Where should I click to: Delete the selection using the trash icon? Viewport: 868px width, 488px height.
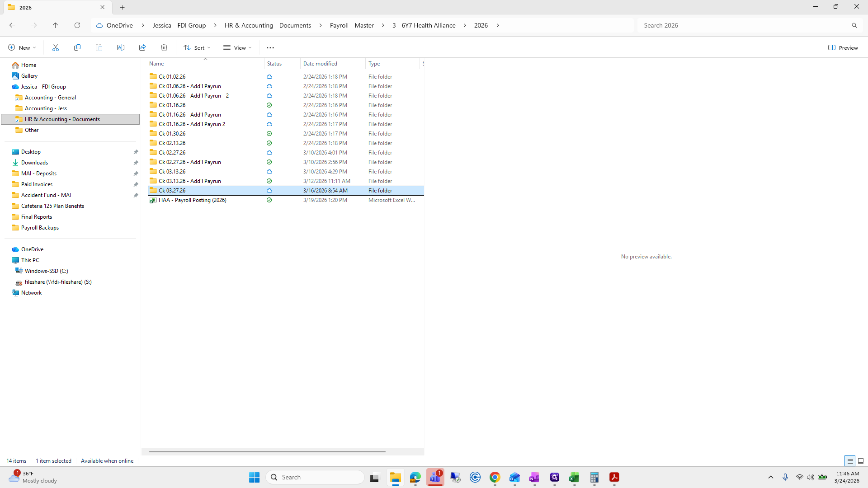(x=164, y=47)
